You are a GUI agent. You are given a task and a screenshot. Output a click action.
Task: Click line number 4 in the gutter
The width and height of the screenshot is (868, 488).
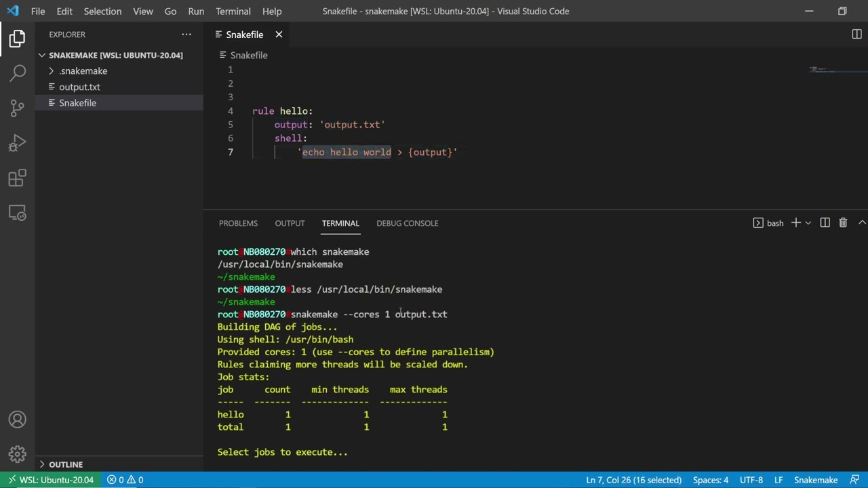[x=231, y=111]
